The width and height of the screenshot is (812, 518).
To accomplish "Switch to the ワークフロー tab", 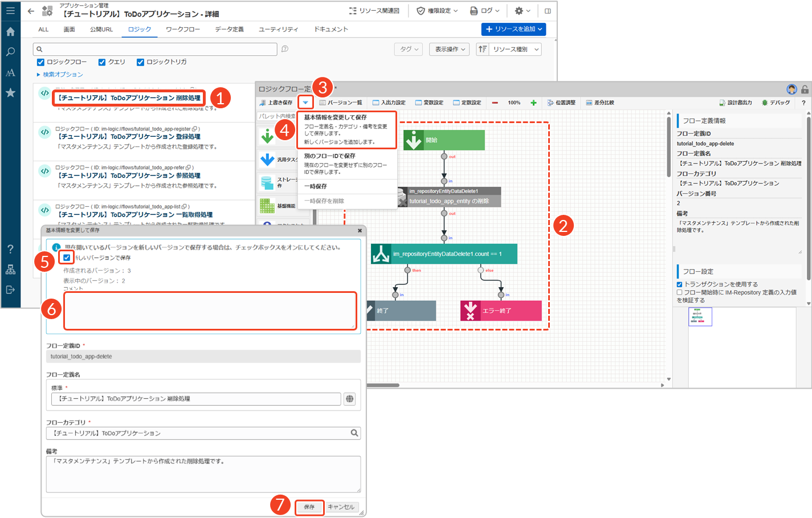I will pyautogui.click(x=183, y=30).
